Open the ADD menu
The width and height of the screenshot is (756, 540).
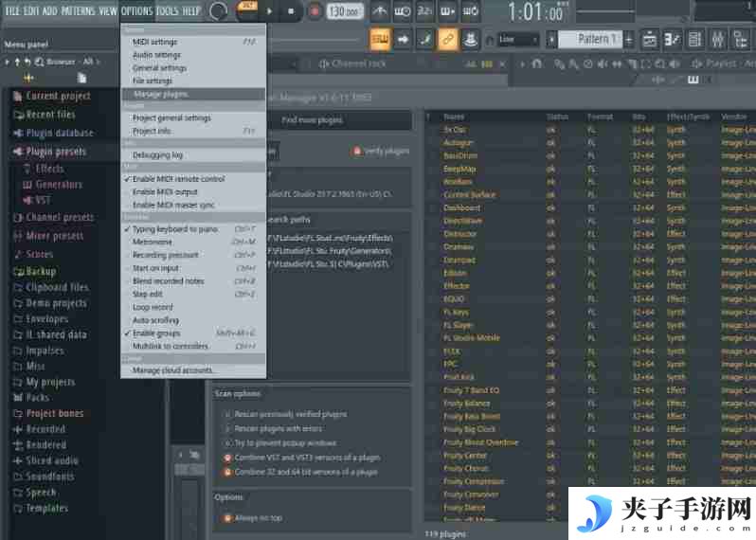click(49, 10)
